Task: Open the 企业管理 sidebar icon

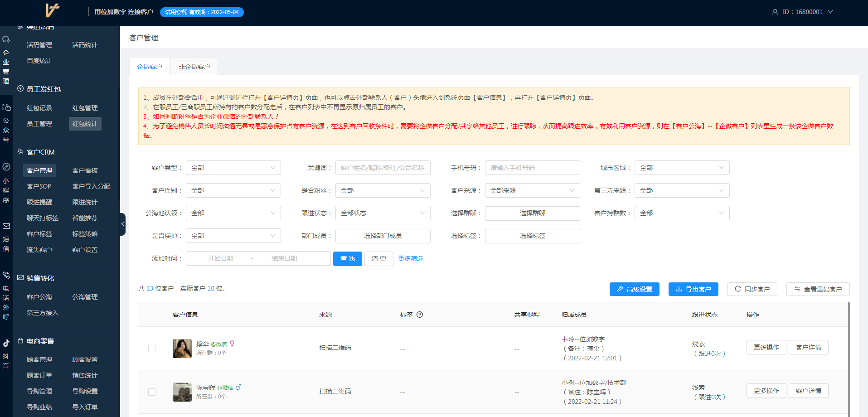Action: 6,39
